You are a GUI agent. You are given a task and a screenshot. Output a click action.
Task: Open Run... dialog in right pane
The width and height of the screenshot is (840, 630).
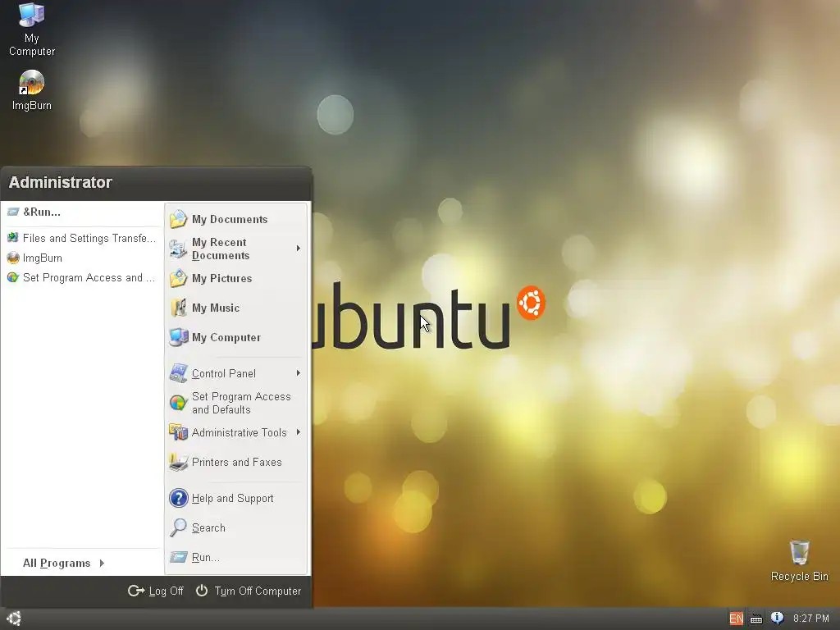point(236,557)
